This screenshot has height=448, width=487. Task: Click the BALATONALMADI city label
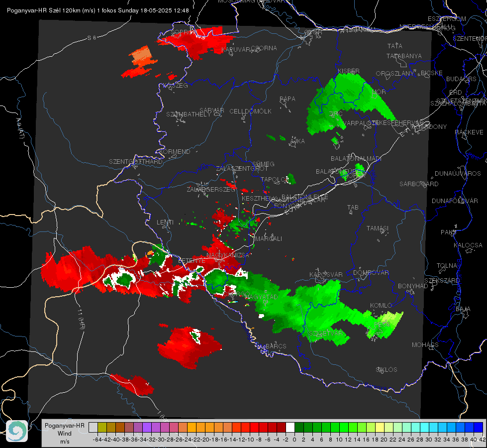pyautogui.click(x=356, y=159)
